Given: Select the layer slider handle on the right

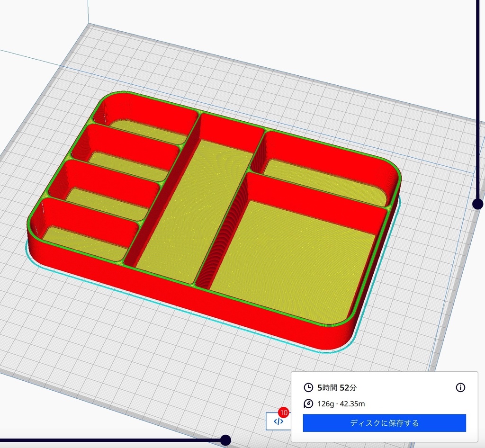Looking at the screenshot, I should pos(476,204).
